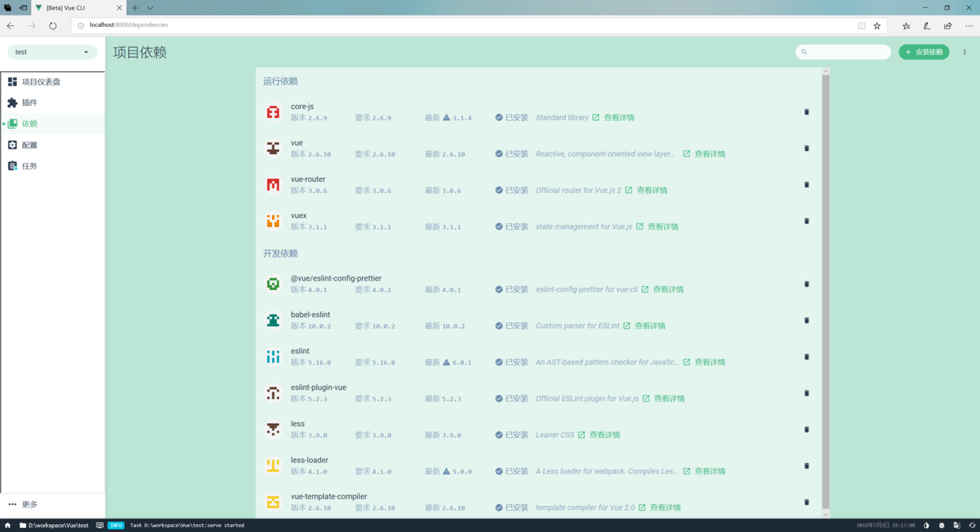The width and height of the screenshot is (980, 532).
Task: Delete less-loader using trash icon
Action: click(806, 466)
